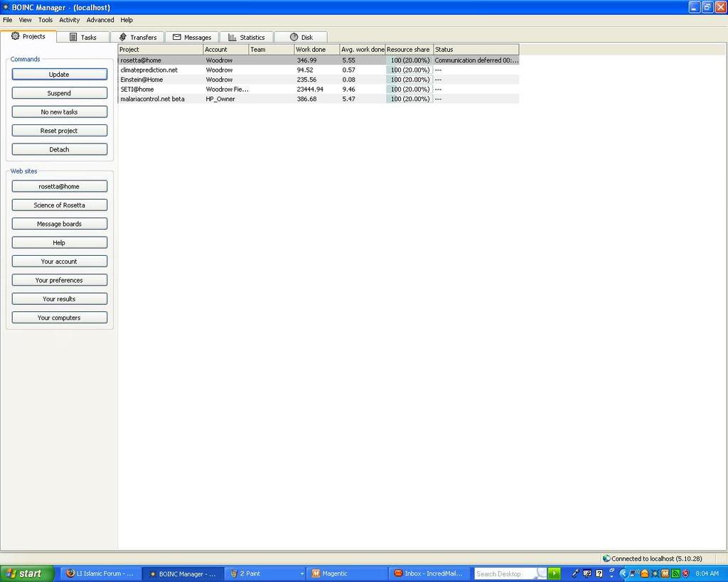Image resolution: width=728 pixels, height=582 pixels.
Task: Sort by the Project column header
Action: pyautogui.click(x=161, y=49)
